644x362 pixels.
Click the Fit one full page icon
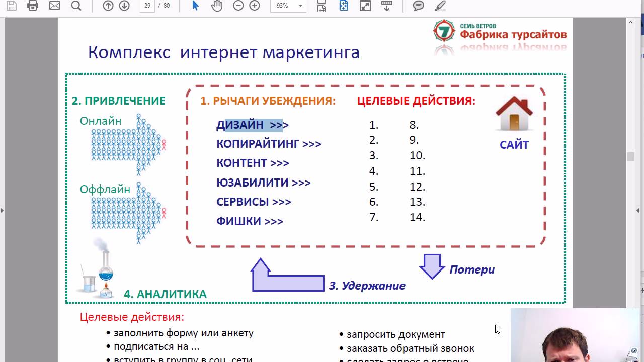pyautogui.click(x=344, y=6)
